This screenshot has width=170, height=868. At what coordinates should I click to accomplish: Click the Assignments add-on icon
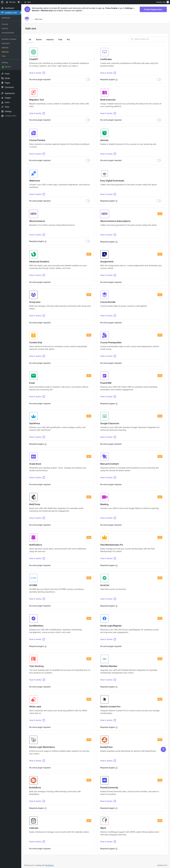(105, 254)
